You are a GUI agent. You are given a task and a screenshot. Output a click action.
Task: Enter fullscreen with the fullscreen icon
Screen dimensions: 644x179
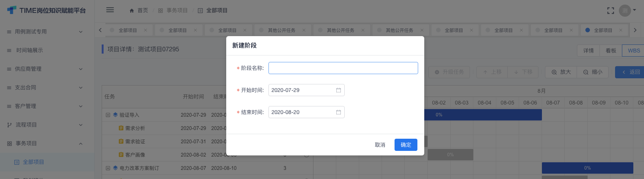[610, 11]
